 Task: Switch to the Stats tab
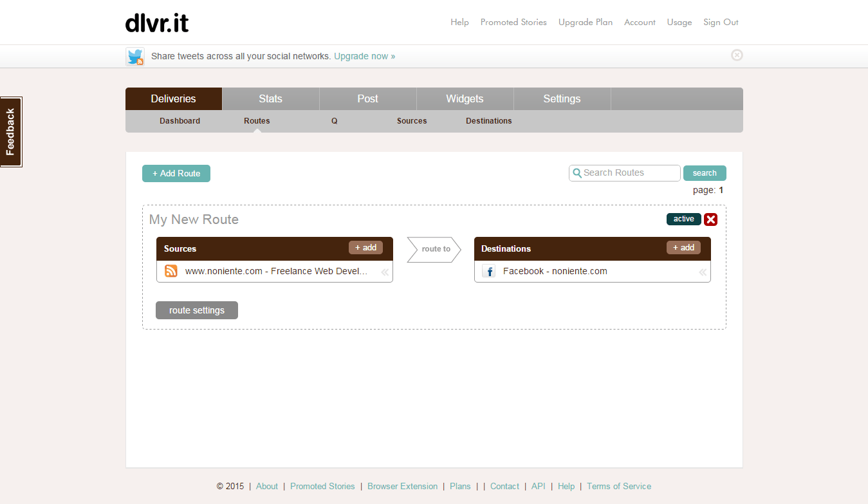point(270,98)
